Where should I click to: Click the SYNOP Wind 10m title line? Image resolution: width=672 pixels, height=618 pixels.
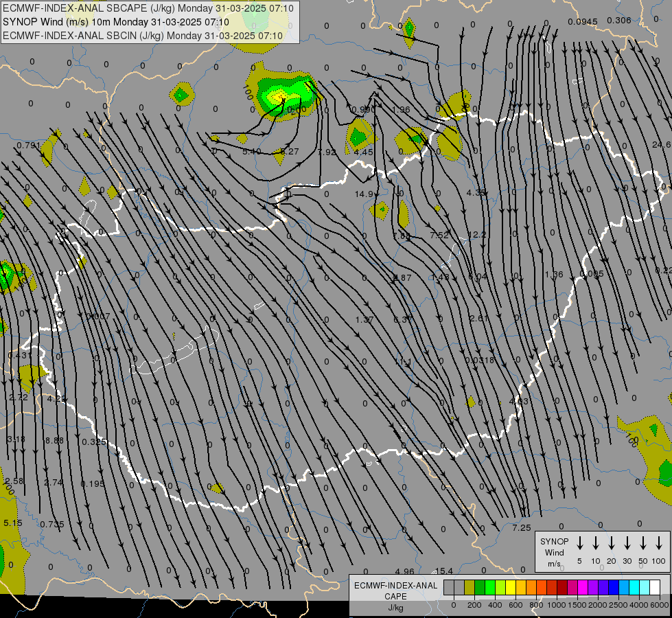116,22
